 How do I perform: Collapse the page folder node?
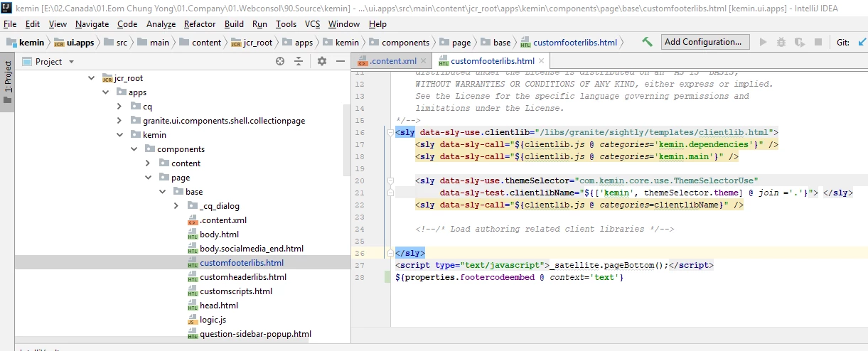point(148,178)
